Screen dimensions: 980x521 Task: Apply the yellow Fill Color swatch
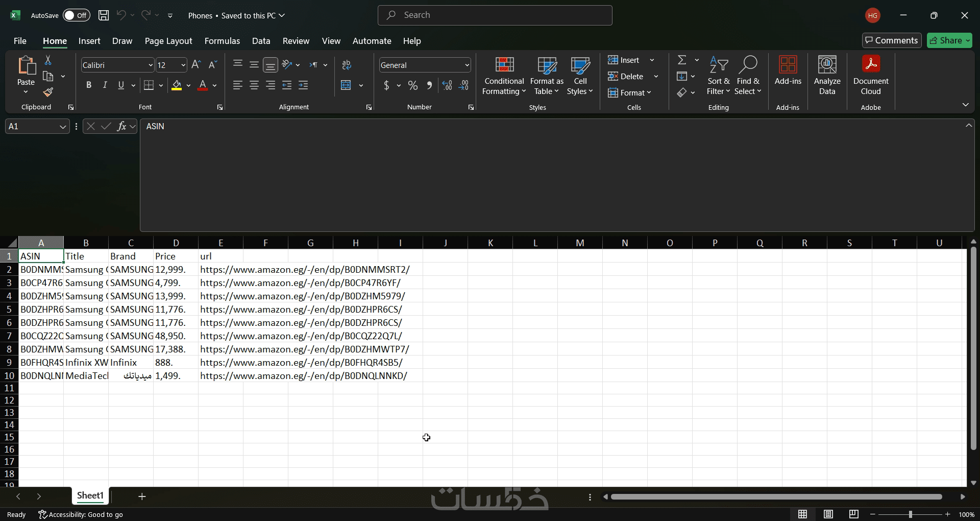click(x=177, y=85)
